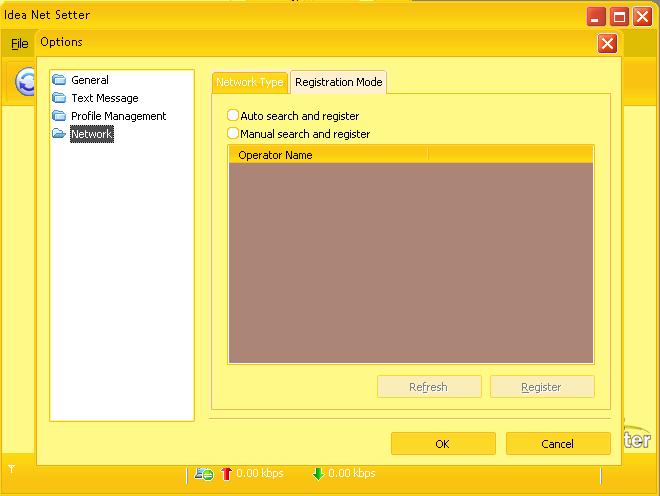Click the Text Message folder icon
Screen dimensions: 660x496
(59, 98)
